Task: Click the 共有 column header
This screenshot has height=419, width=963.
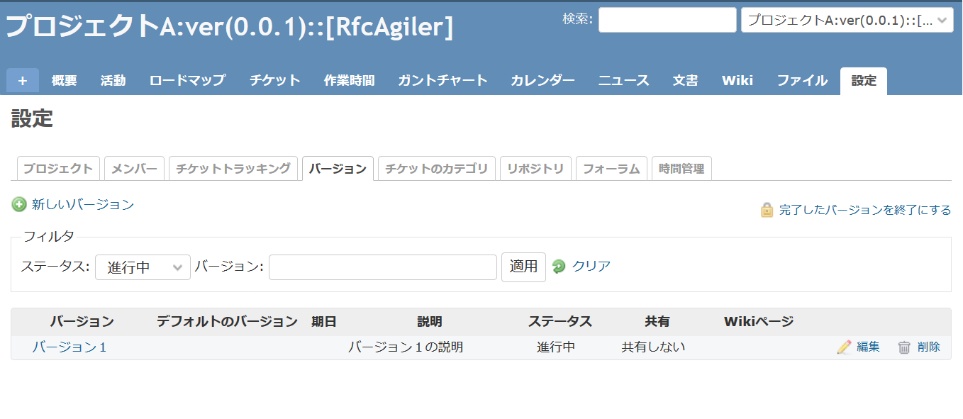Action: click(657, 321)
